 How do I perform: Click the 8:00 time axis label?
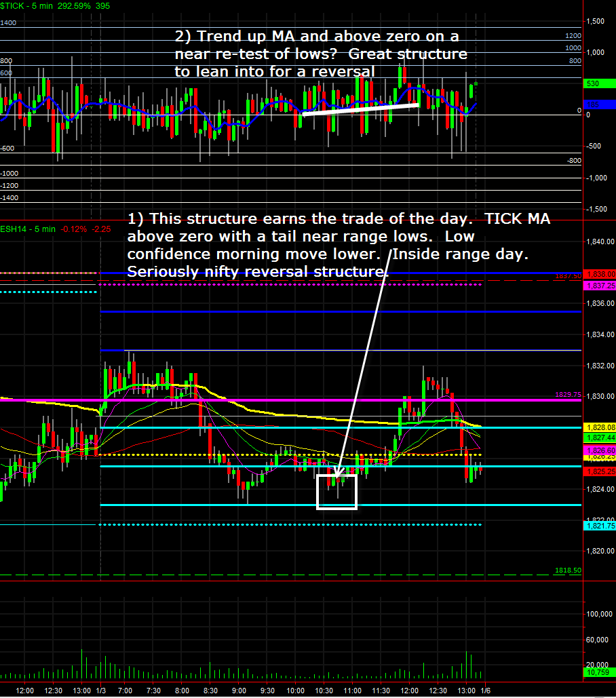pos(182,691)
